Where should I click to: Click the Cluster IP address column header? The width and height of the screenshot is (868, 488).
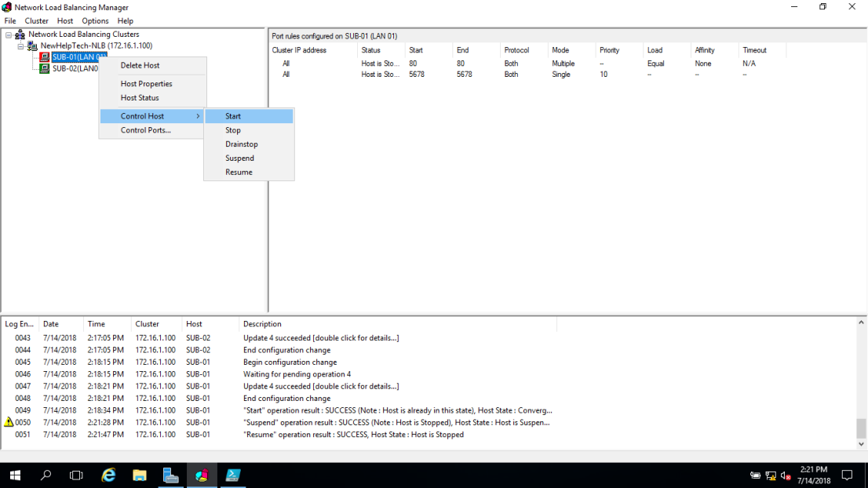tap(313, 50)
